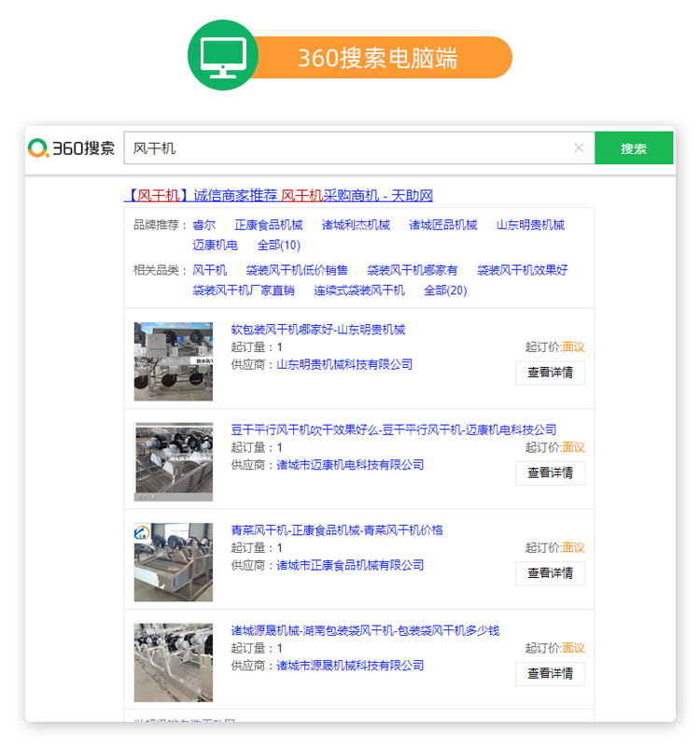This screenshot has width=700, height=747.
Task: Open title 青菜风干机-正康食品机械-青菜风干机价格
Action: (337, 530)
